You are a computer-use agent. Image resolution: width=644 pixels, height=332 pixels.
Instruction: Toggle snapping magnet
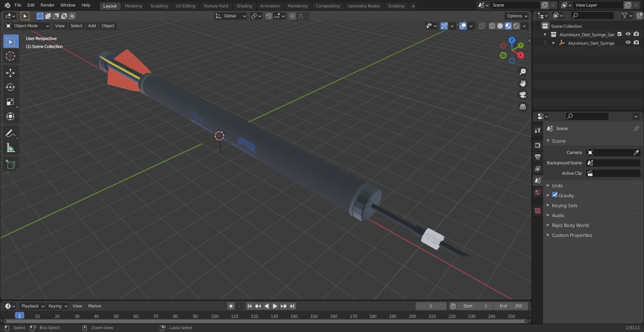[x=269, y=16]
